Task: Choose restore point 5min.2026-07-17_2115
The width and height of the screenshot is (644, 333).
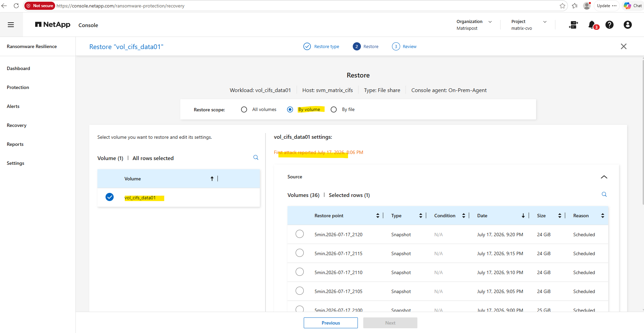Action: [300, 253]
